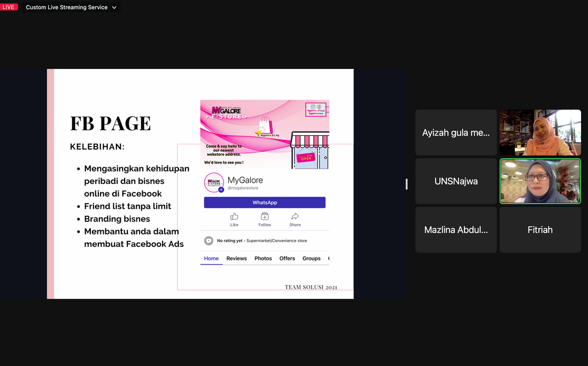Click the MyGalore profile picture logo
588x366 pixels.
[213, 182]
